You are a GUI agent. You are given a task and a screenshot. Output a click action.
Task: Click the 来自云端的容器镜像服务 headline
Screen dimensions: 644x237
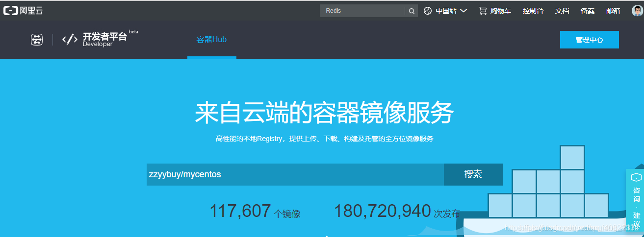pyautogui.click(x=324, y=113)
